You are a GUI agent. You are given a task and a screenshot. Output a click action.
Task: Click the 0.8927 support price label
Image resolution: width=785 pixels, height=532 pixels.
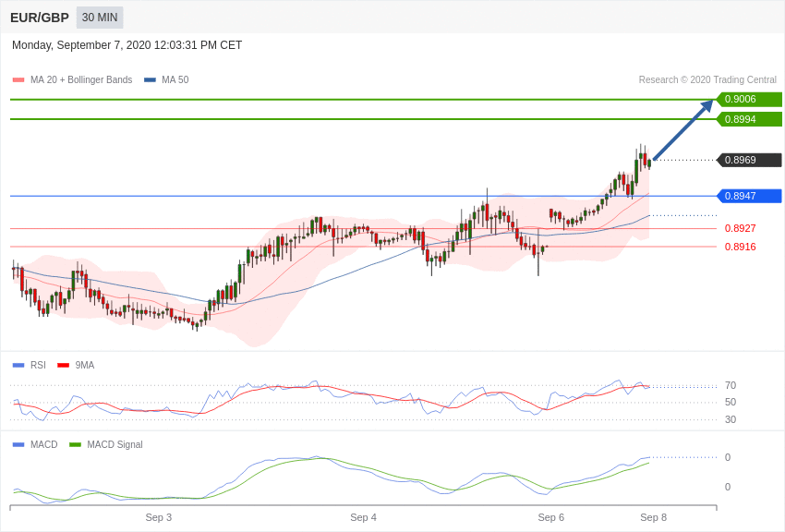pos(741,228)
